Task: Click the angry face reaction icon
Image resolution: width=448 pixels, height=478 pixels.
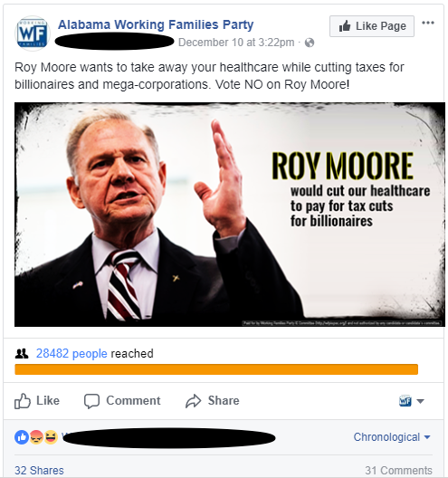Action: [x=36, y=437]
